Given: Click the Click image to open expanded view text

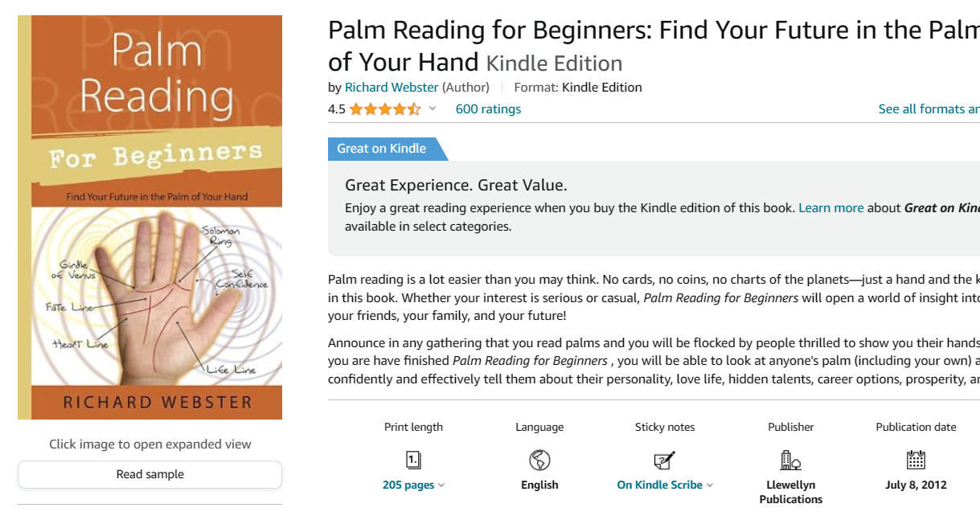Looking at the screenshot, I should 150,444.
